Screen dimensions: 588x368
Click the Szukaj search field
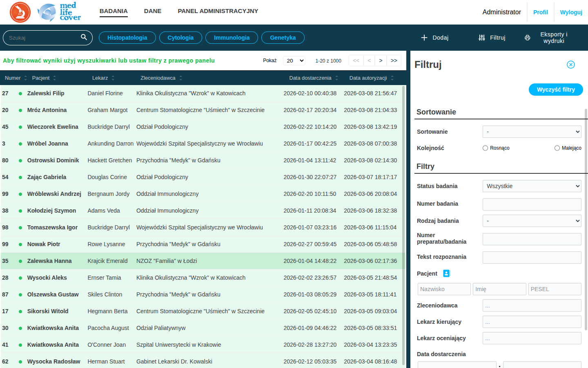[47, 38]
